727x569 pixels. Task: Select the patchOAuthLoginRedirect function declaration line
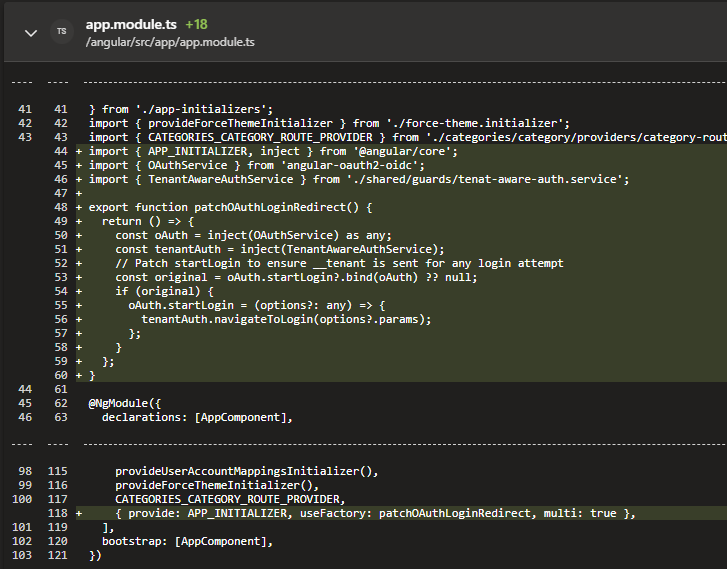230,208
